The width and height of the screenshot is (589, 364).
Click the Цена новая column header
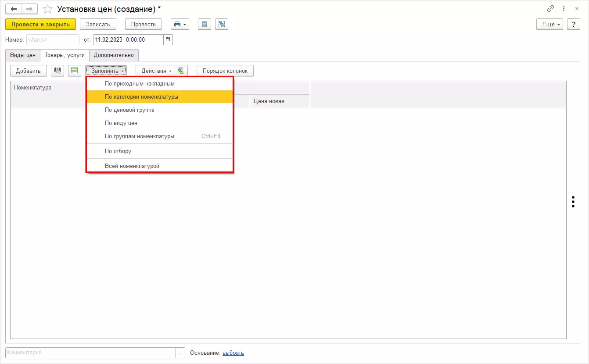280,101
